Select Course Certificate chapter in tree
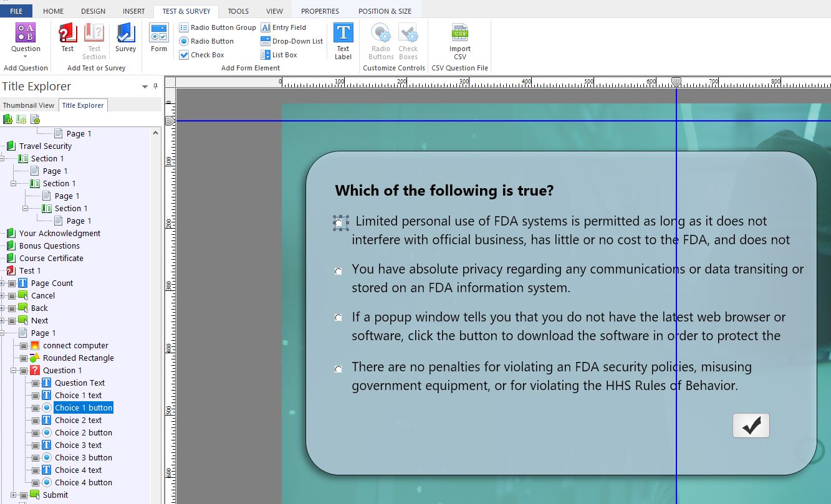 [51, 258]
